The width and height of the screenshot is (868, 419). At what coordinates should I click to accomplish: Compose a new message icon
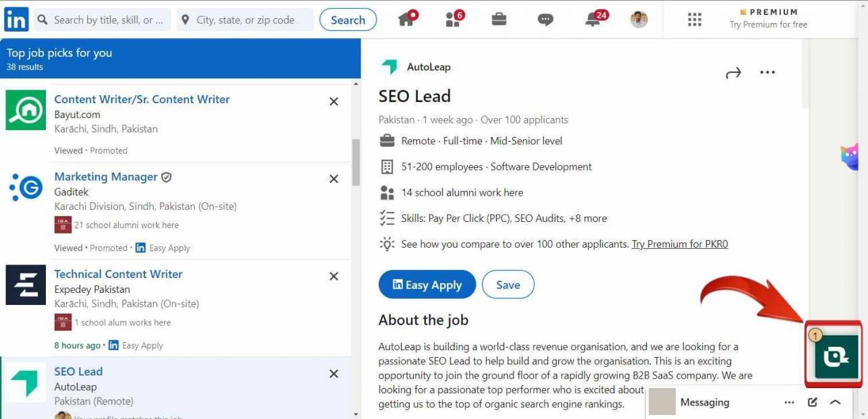[813, 402]
